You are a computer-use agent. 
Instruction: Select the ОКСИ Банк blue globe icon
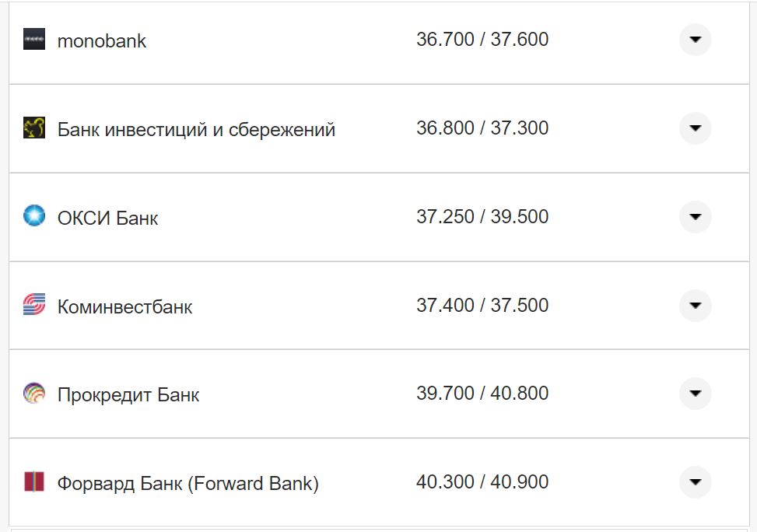tap(34, 216)
